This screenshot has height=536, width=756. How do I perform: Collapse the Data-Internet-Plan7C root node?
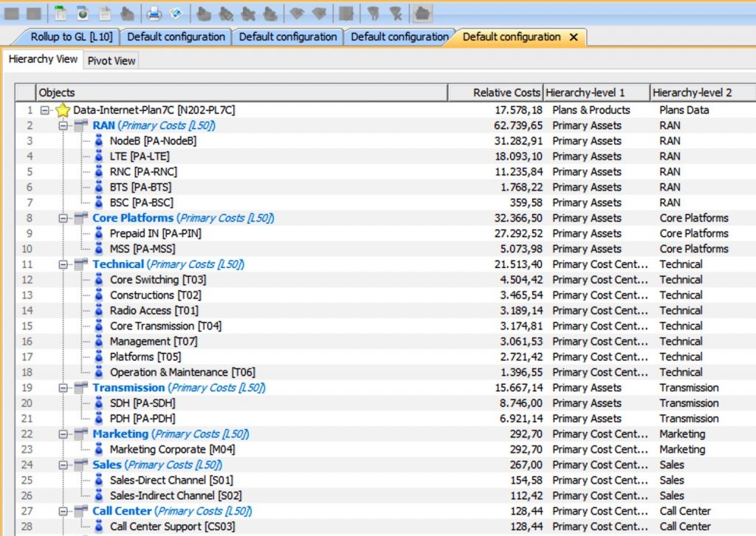tap(46, 110)
